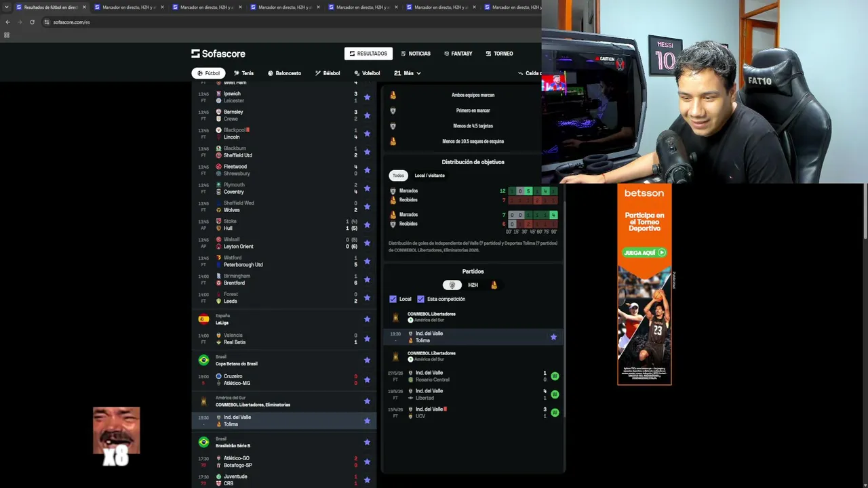Click the Sofascore logo
868x488 pixels.
pos(218,54)
